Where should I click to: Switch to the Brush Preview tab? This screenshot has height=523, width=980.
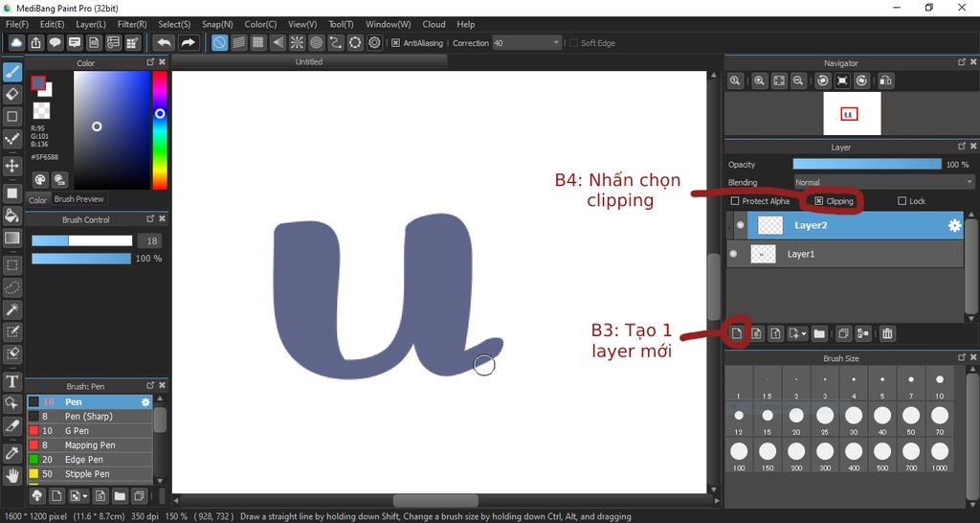click(78, 199)
